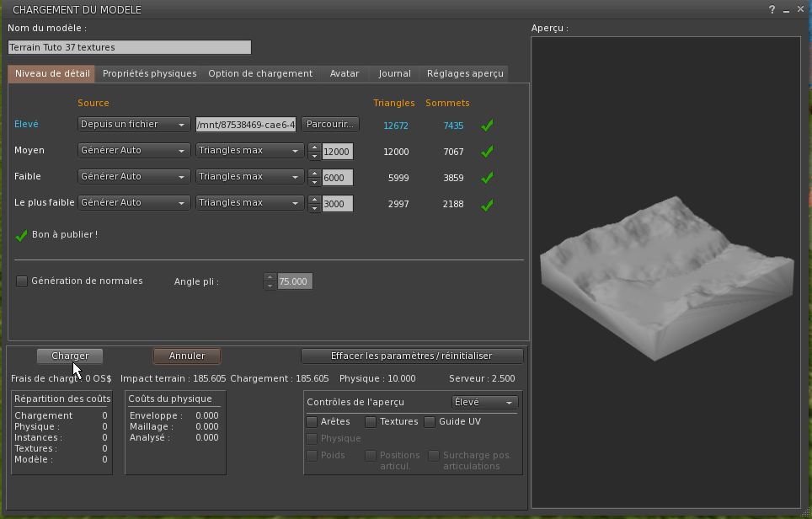Check the Guide UV option
The image size is (812, 519).
[x=430, y=421]
